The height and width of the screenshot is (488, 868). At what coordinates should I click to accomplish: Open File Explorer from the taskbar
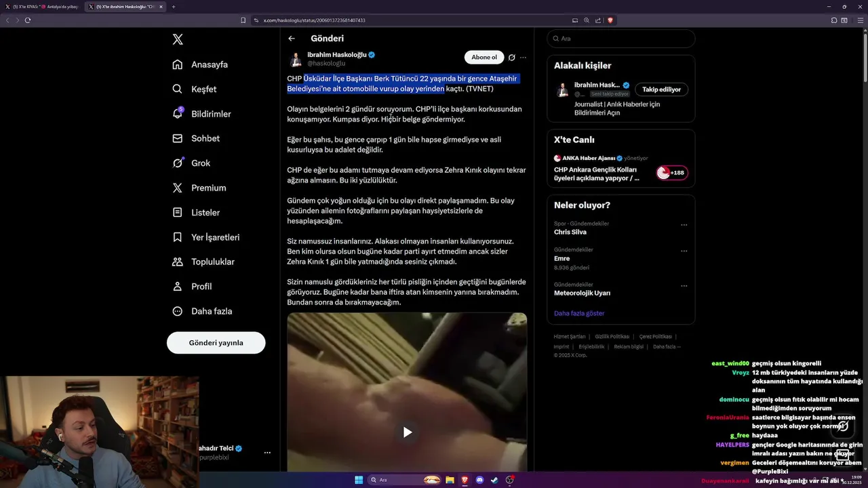(x=450, y=480)
